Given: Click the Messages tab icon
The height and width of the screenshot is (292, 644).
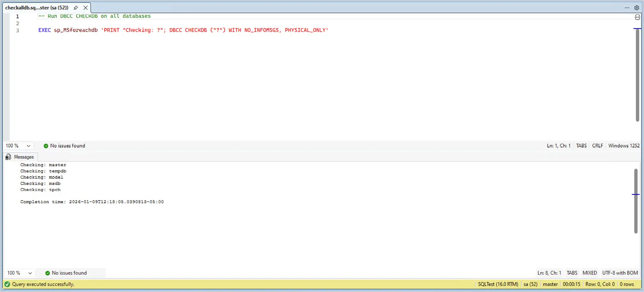Looking at the screenshot, I should pyautogui.click(x=8, y=157).
